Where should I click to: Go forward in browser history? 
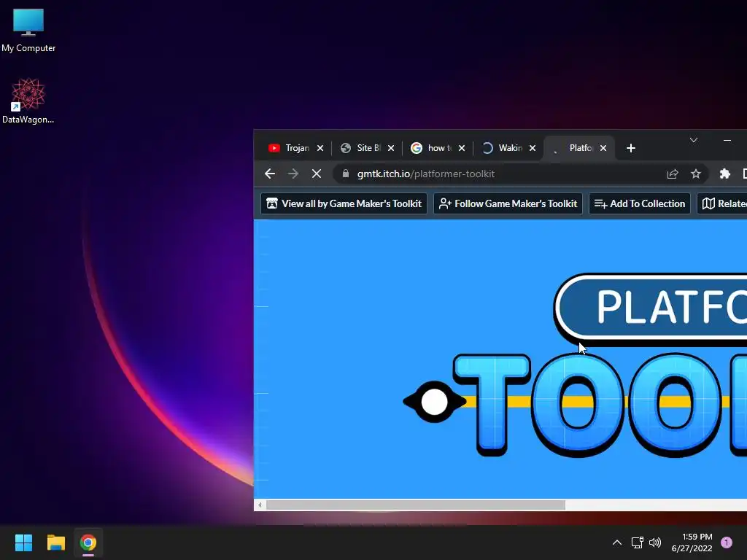(293, 174)
